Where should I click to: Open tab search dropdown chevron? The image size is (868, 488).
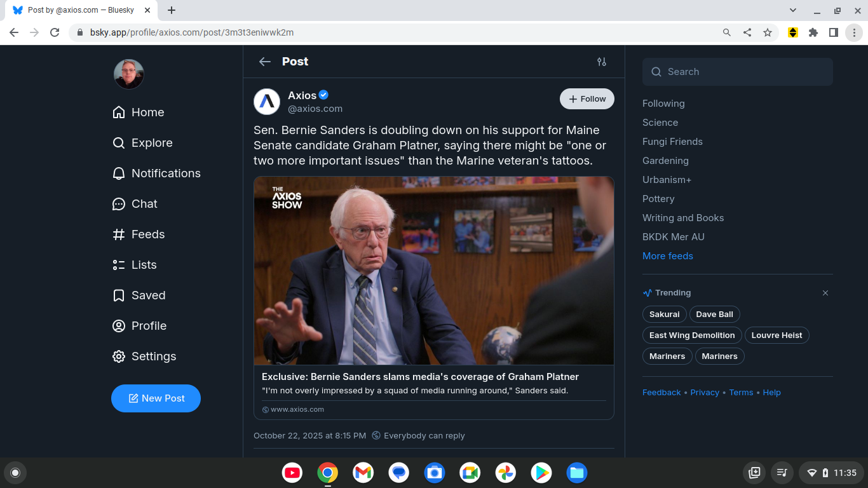793,10
